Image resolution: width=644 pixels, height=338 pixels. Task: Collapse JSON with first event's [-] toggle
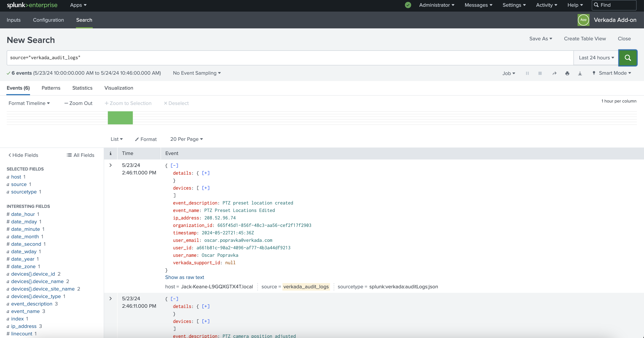[x=174, y=165]
